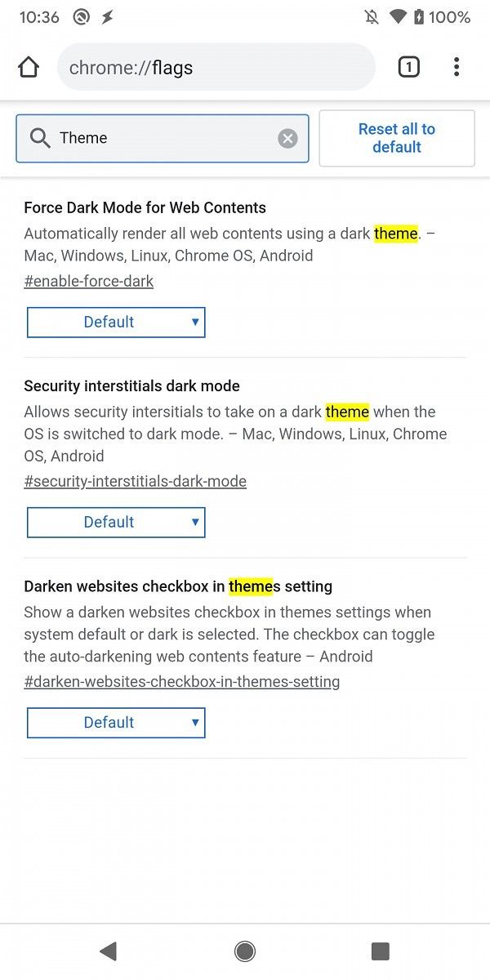Open the #security-interstitials-dark-mode link

[x=136, y=481]
